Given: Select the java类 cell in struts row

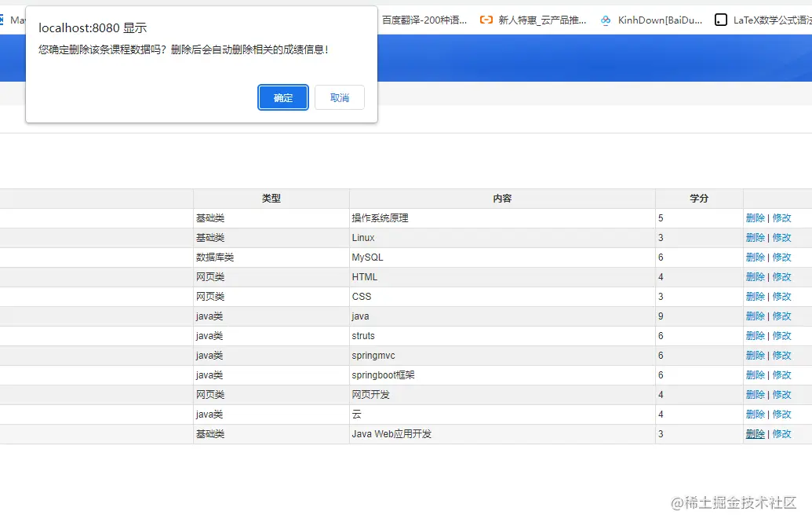Looking at the screenshot, I should [271, 336].
